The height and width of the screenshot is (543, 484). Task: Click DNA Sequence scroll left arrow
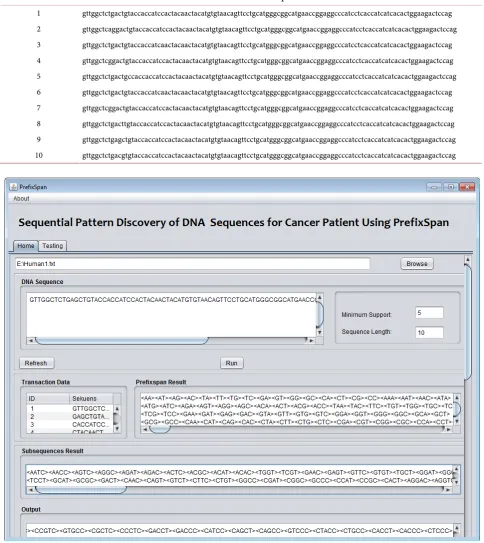click(x=31, y=341)
